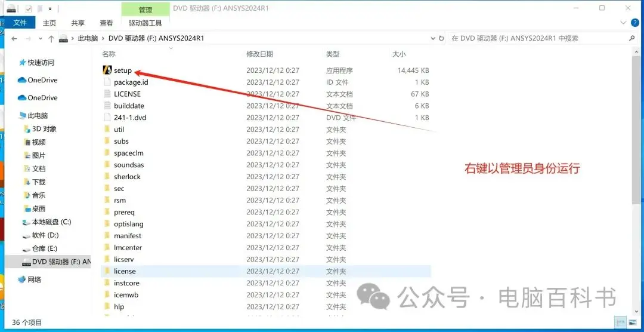This screenshot has height=332, width=644.
Task: Sort by the 名称 column header
Action: (x=109, y=54)
